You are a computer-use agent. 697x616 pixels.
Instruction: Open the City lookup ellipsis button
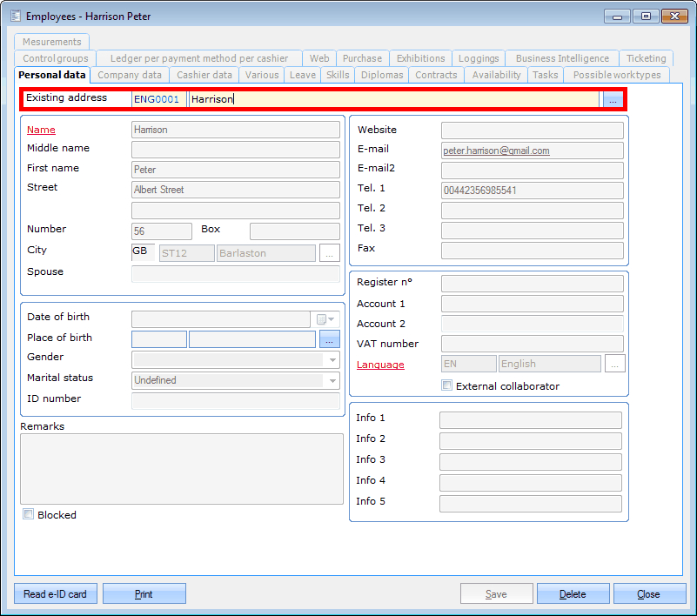tap(330, 253)
